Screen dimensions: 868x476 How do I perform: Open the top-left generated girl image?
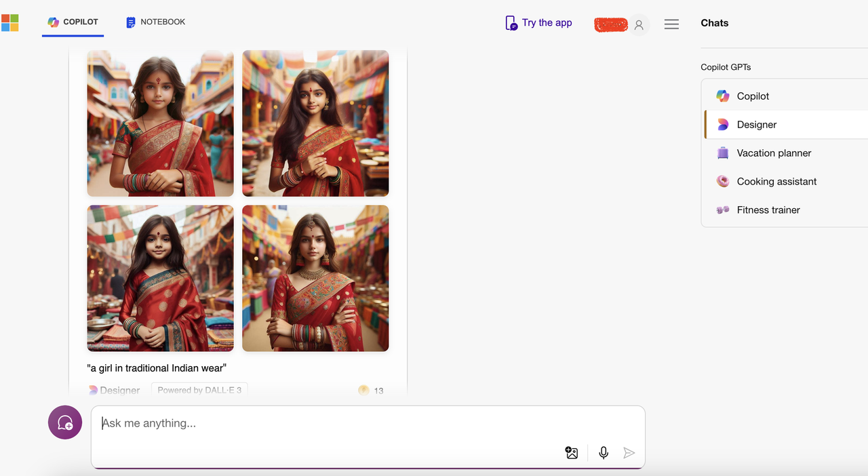tap(160, 123)
